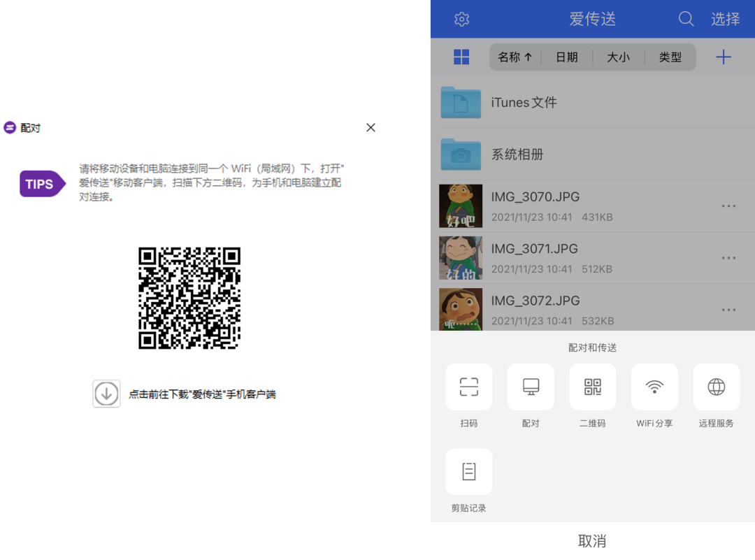Sort files by 大小
755x560 pixels.
pyautogui.click(x=618, y=57)
